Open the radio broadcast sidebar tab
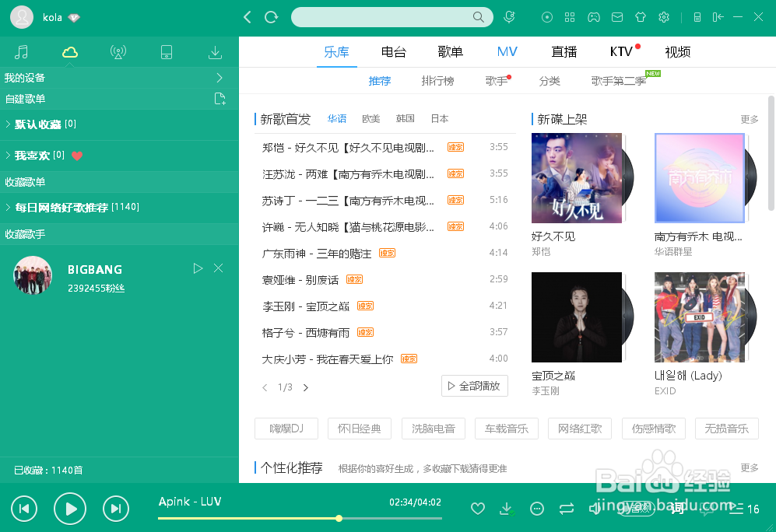The height and width of the screenshot is (532, 776). (x=118, y=52)
